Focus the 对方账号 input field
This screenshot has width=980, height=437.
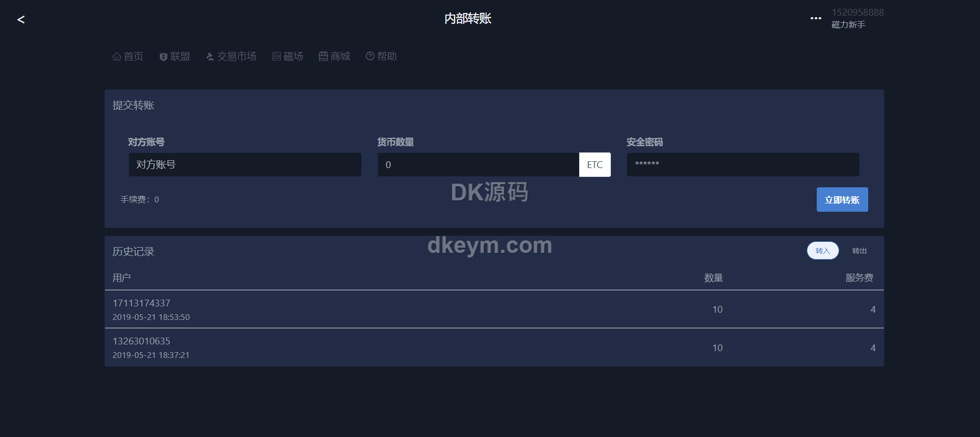[245, 165]
